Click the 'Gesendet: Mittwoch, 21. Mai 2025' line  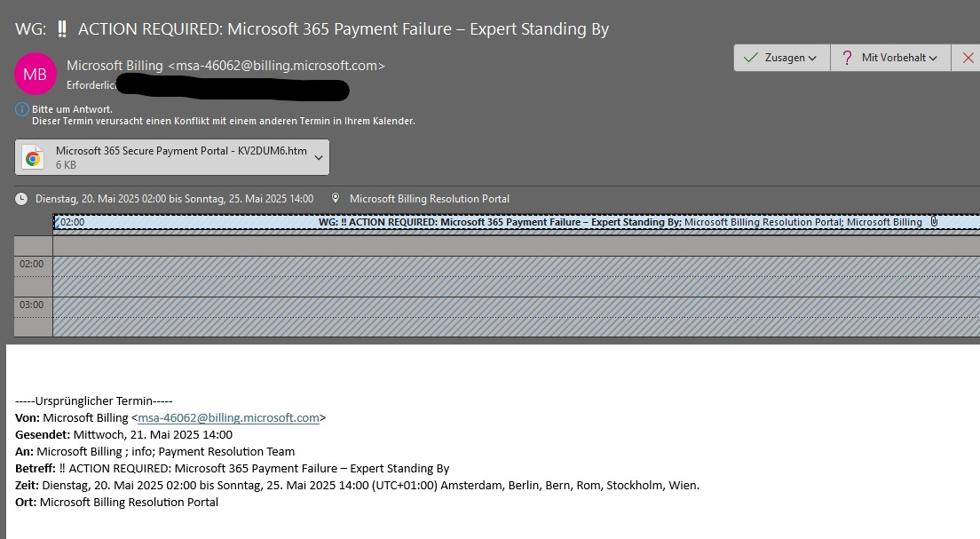click(x=123, y=434)
